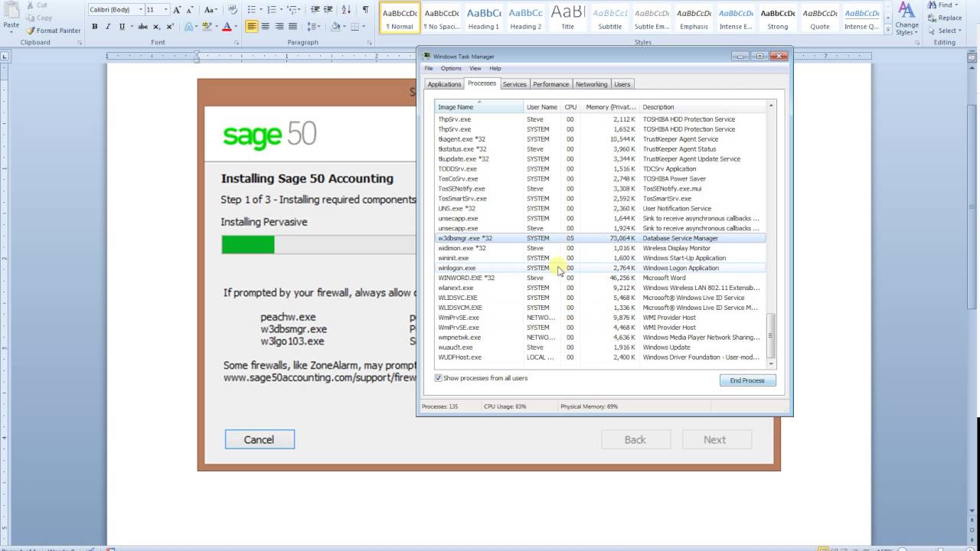Click the Clear Formatting icon

[x=231, y=10]
